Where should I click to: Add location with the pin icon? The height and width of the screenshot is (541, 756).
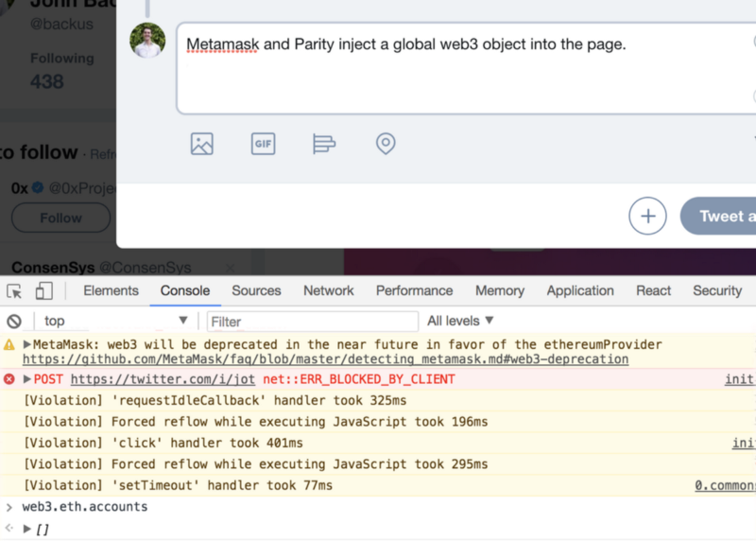386,144
